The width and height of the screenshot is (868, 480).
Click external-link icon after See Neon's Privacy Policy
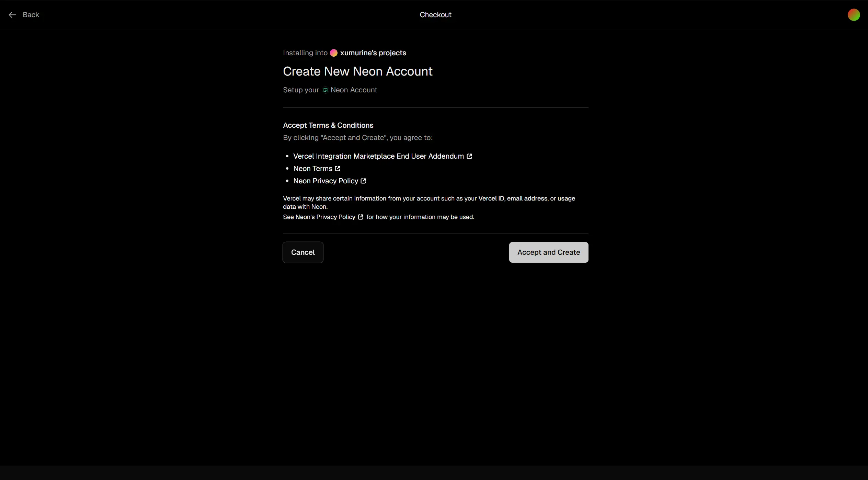361,217
